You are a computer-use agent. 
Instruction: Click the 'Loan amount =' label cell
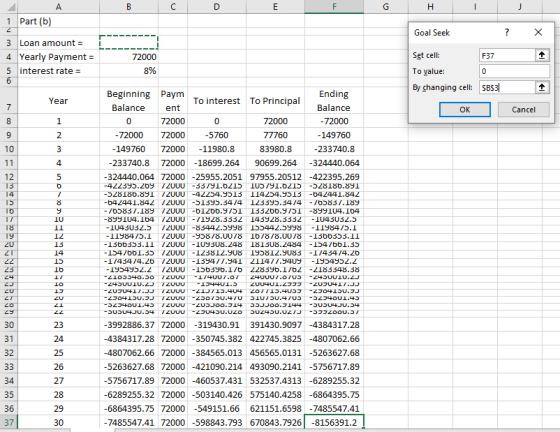coord(59,43)
